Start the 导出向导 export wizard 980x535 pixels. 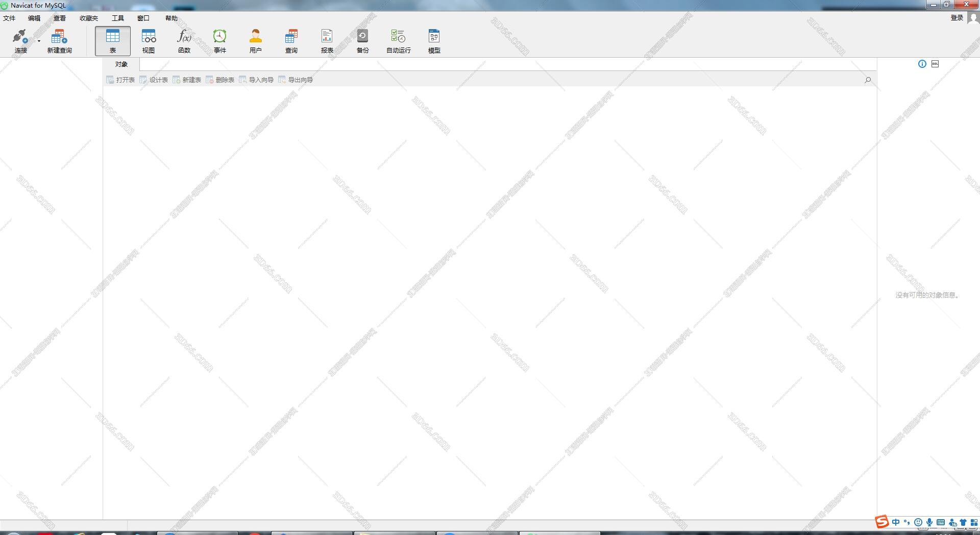coord(296,80)
